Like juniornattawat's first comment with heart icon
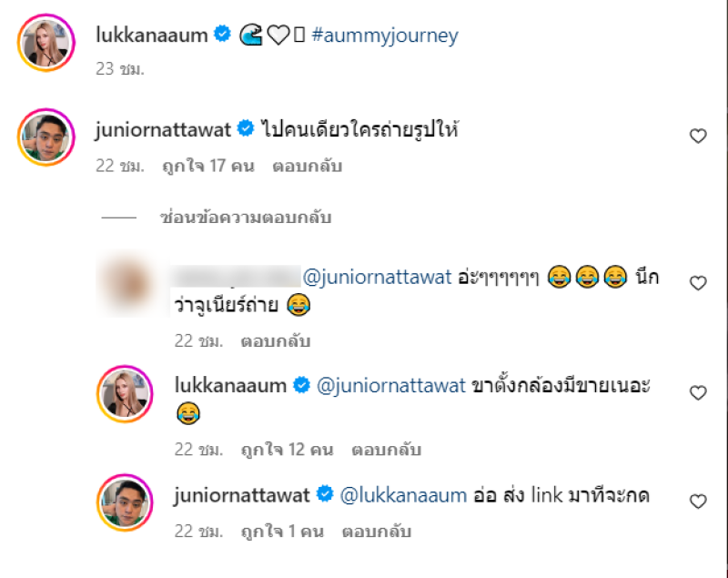 pos(698,136)
